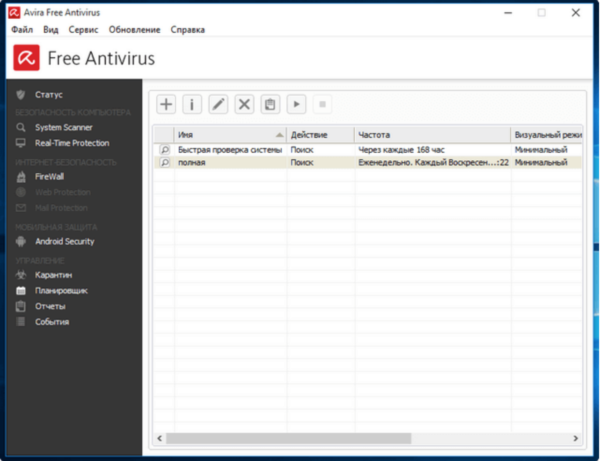Click Минимальный in the полная row

tap(541, 162)
